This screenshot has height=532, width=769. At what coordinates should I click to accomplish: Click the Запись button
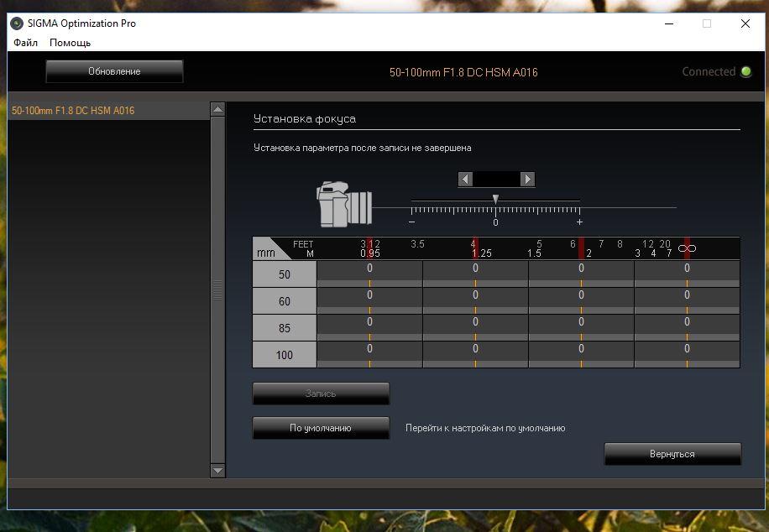[321, 394]
